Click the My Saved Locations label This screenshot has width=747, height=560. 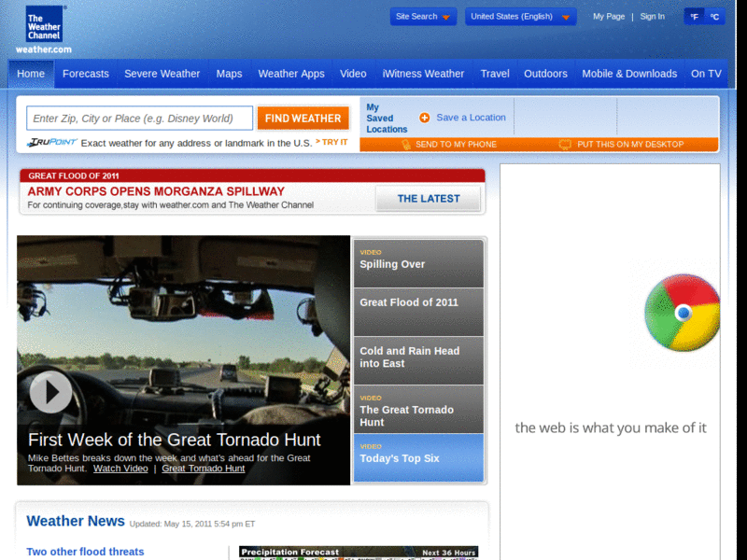(x=387, y=119)
